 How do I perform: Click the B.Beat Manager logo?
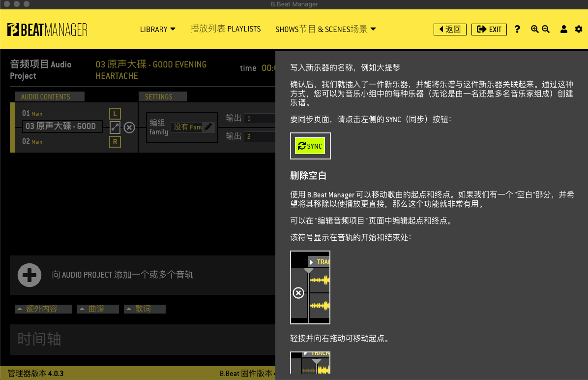47,30
